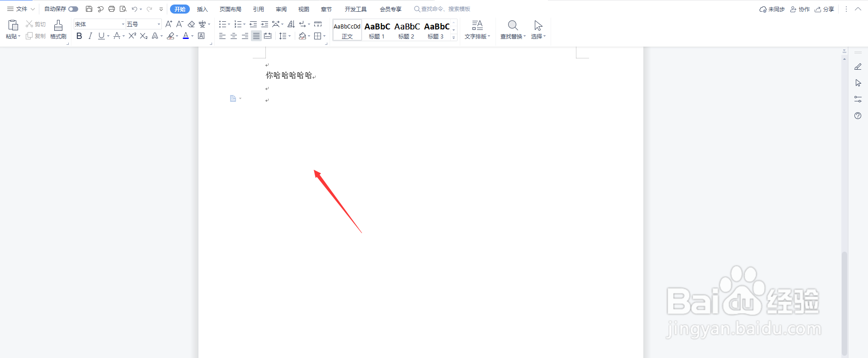Toggle underline formatting
868x358 pixels.
[x=101, y=36]
